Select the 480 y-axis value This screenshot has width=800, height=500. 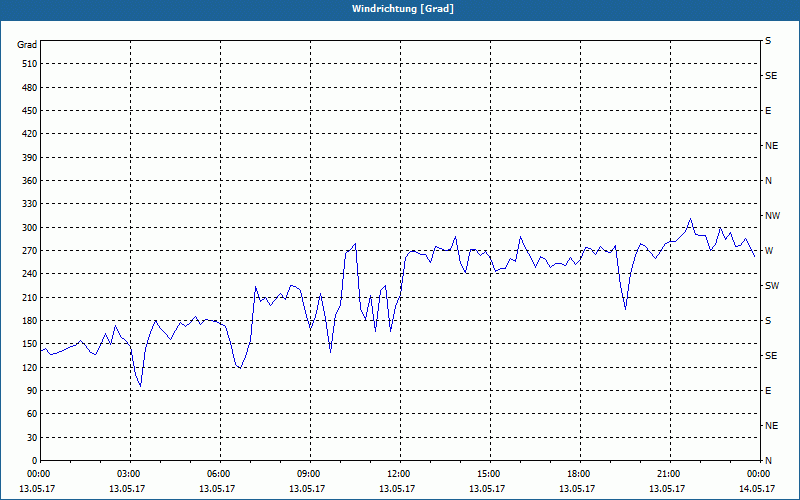30,88
